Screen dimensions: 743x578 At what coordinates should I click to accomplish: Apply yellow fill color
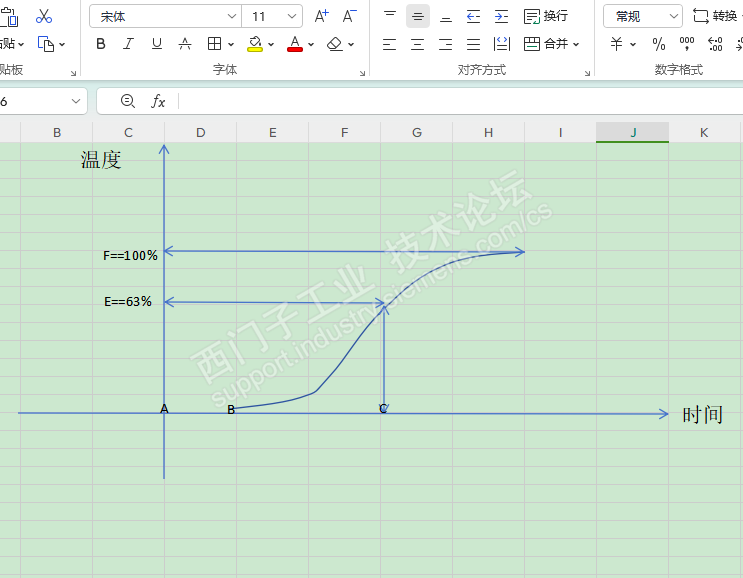tap(255, 44)
